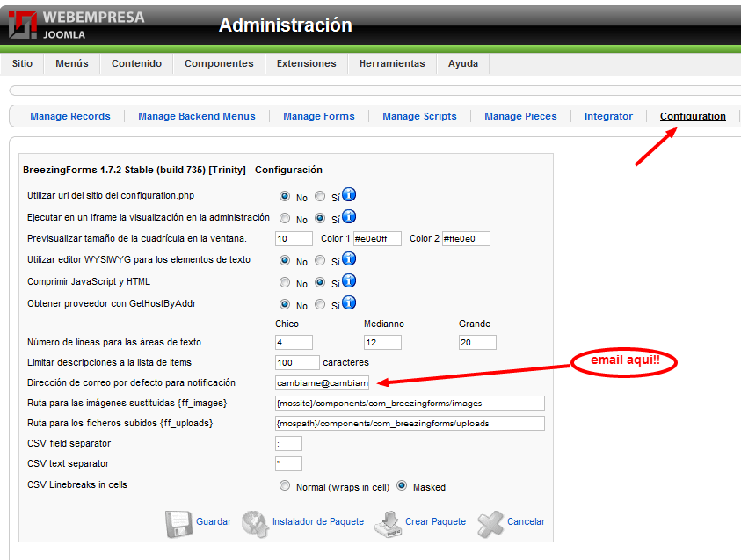Select Sí for Obtener proveedor con GetHostByAddr
Viewport: 741px width, 560px height.
(x=320, y=304)
